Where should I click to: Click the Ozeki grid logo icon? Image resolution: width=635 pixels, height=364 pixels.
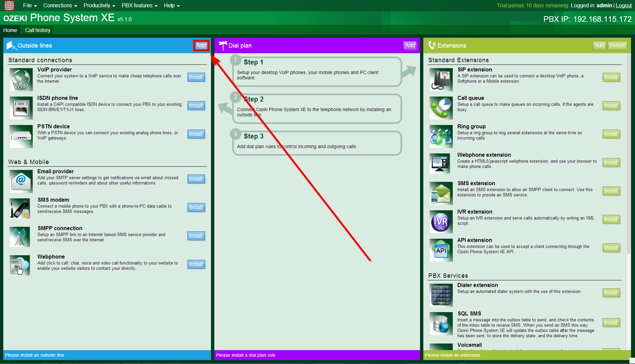pyautogui.click(x=9, y=5)
